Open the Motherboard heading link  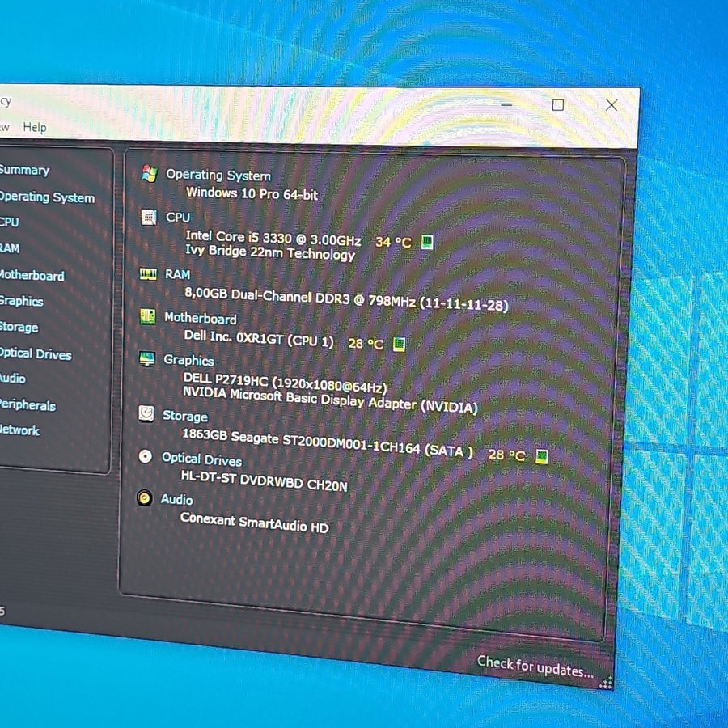200,318
